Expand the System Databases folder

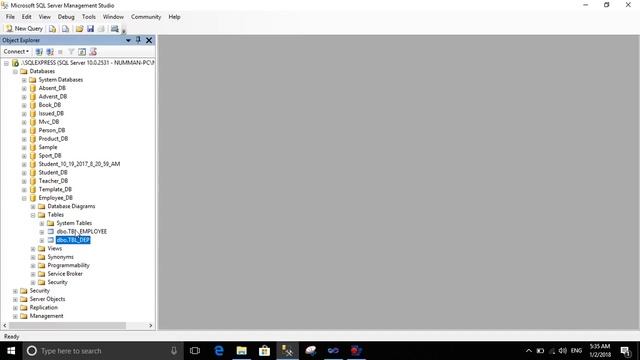click(x=24, y=80)
